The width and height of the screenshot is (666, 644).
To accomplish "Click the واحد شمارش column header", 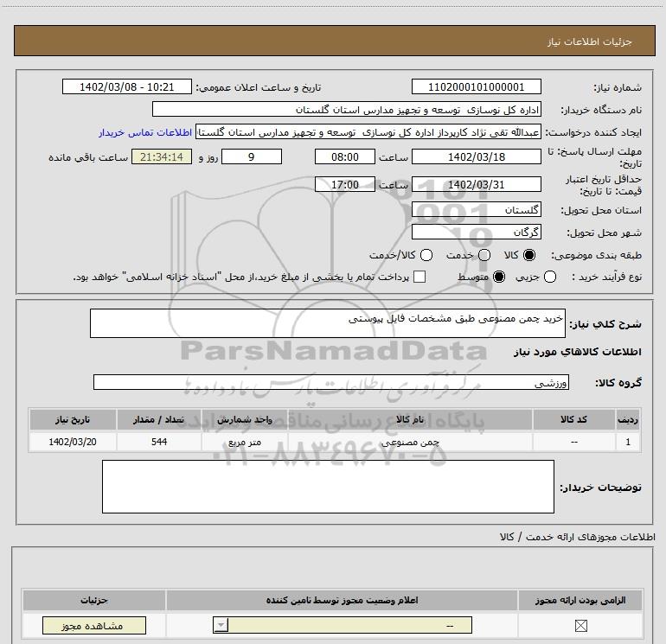I will (245, 419).
